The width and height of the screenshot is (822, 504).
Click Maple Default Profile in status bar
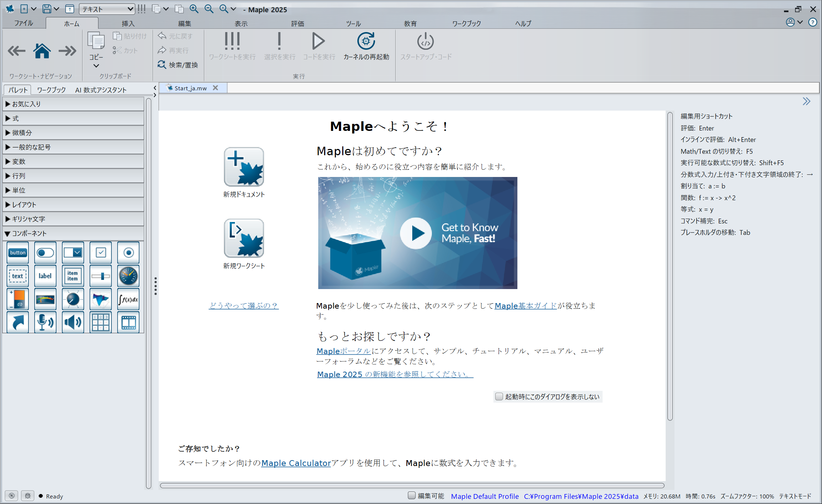(x=485, y=496)
